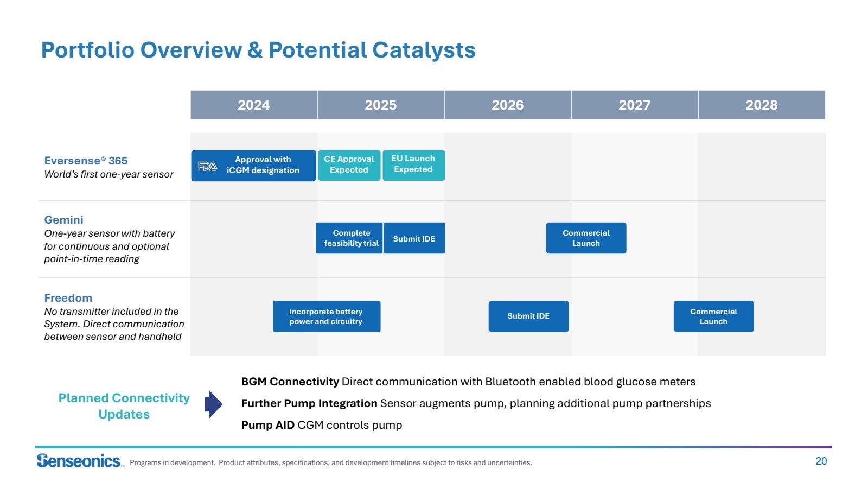This screenshot has width=868, height=488.
Task: Click the Gemini product heading
Action: tap(63, 220)
